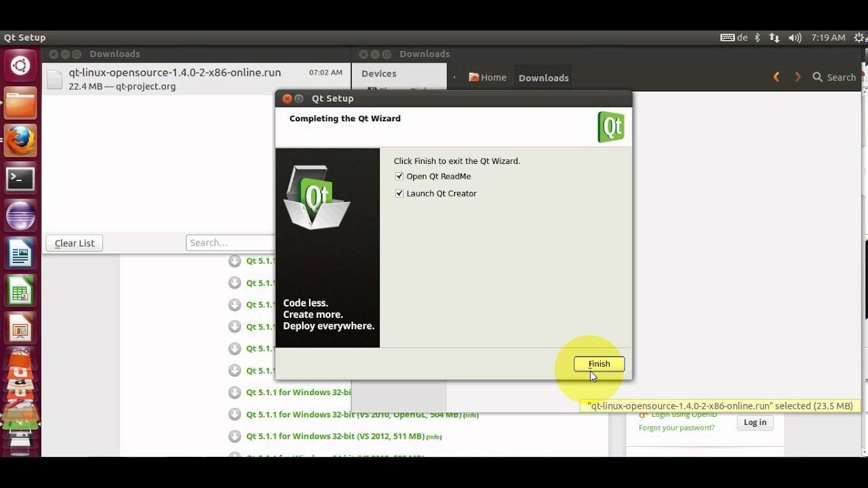Uncheck the Open Qt ReadMe checkbox
The width and height of the screenshot is (868, 488).
coord(399,176)
